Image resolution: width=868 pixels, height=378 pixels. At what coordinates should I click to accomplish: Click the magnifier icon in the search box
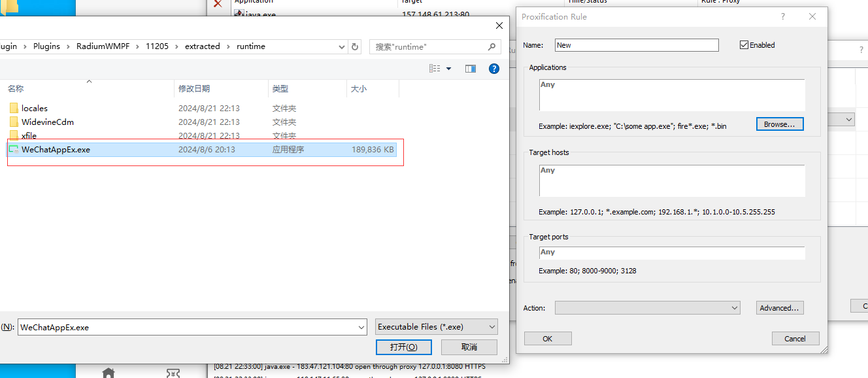(492, 46)
